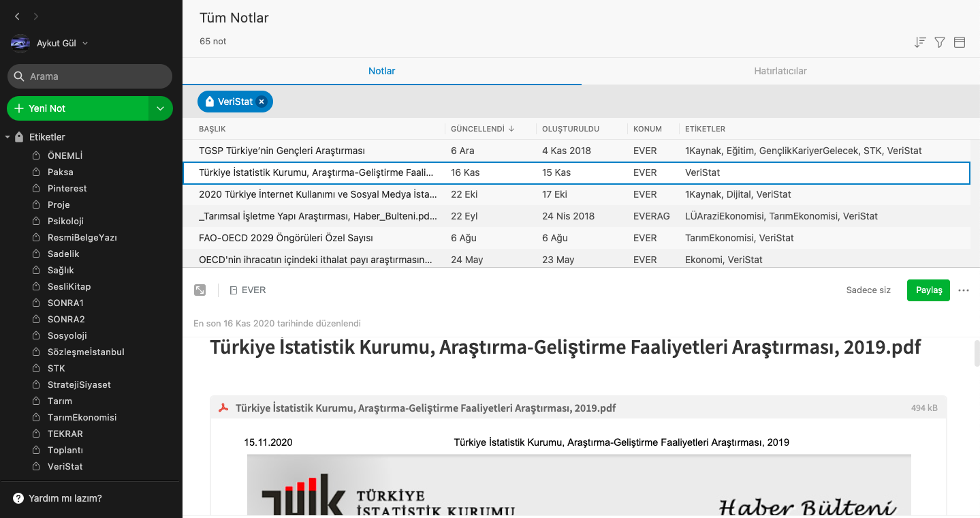980x518 pixels.
Task: Open the filter notes icon
Action: [940, 42]
